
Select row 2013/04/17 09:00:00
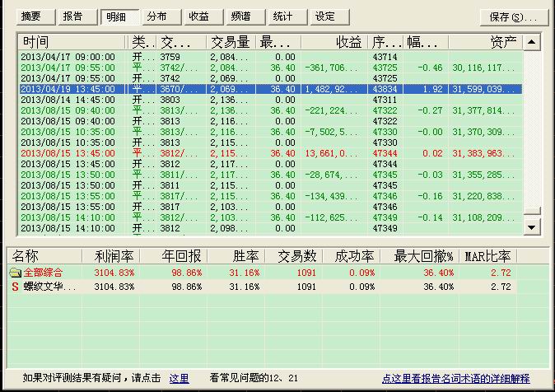click(271, 57)
